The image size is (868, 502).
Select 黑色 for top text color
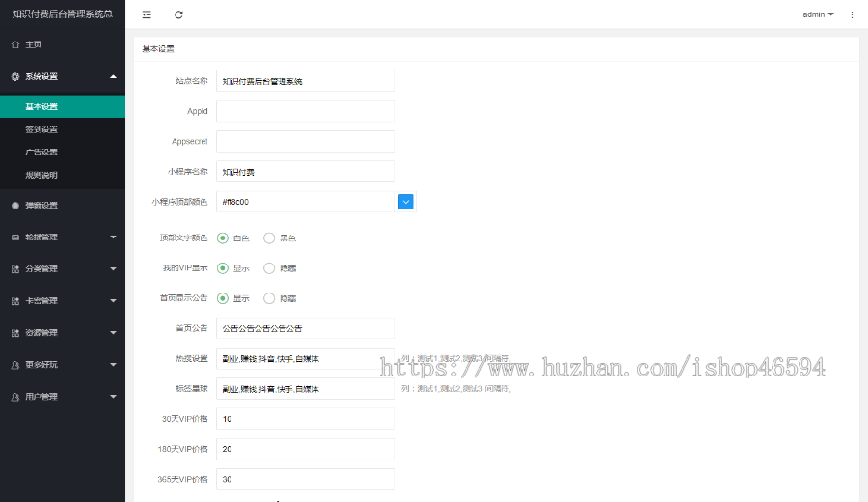[x=269, y=238]
